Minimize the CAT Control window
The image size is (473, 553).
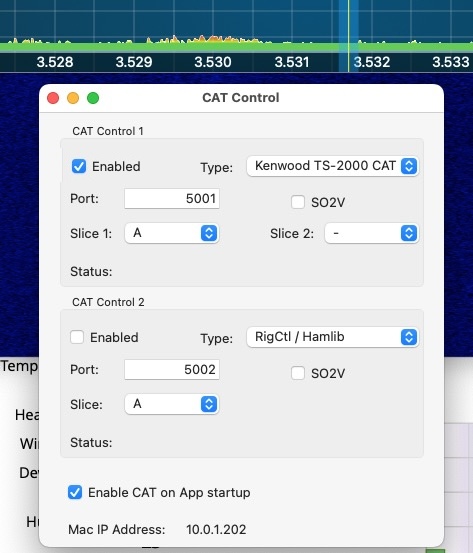point(73,98)
